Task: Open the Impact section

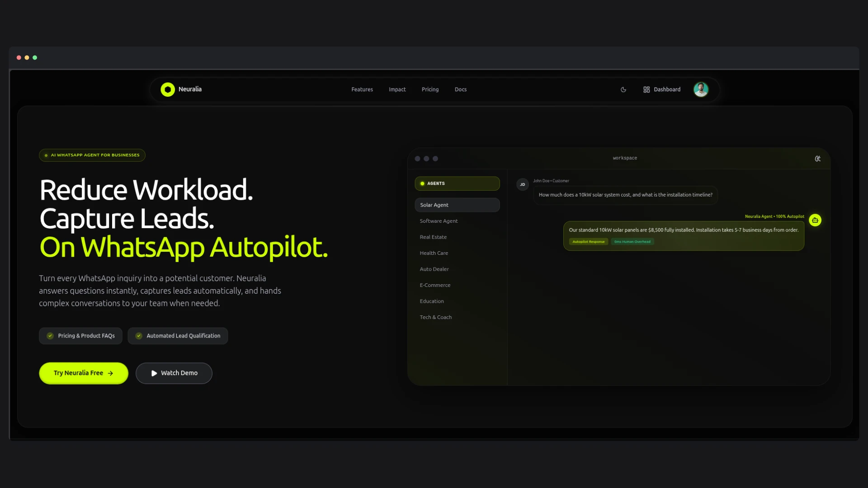Action: tap(397, 89)
